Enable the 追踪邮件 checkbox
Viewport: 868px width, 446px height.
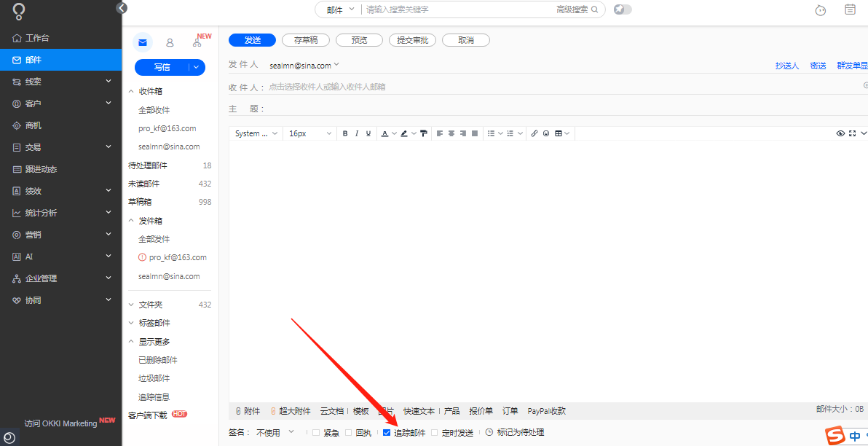[387, 431]
